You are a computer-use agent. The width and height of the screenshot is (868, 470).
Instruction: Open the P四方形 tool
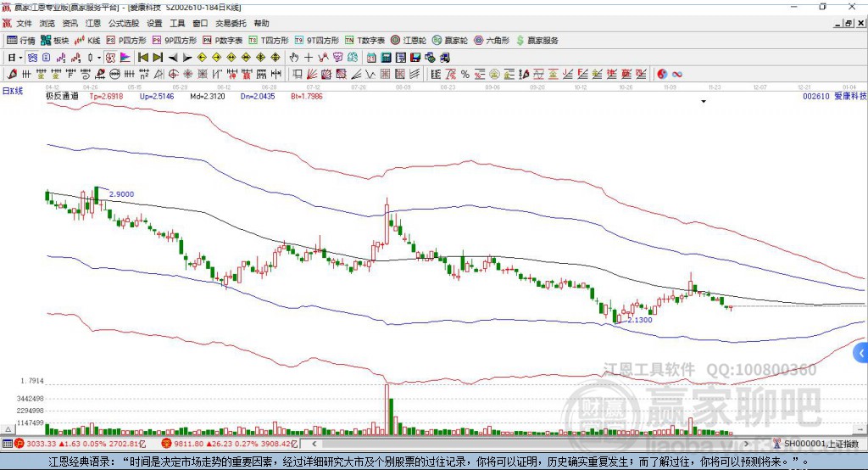pos(126,41)
